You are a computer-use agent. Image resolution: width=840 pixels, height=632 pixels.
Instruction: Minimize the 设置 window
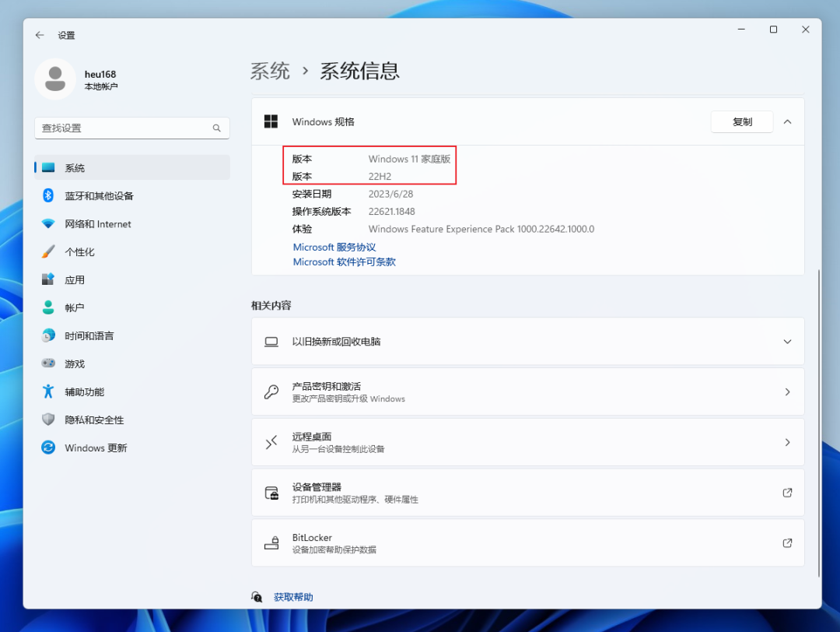(x=741, y=30)
